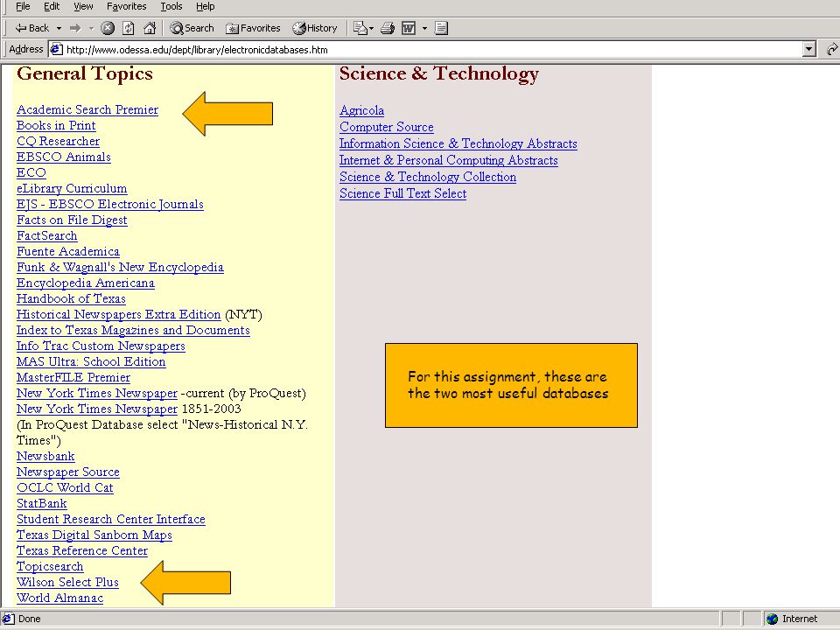The width and height of the screenshot is (840, 630).
Task: Click the Edit with Word icon
Action: pyautogui.click(x=409, y=28)
